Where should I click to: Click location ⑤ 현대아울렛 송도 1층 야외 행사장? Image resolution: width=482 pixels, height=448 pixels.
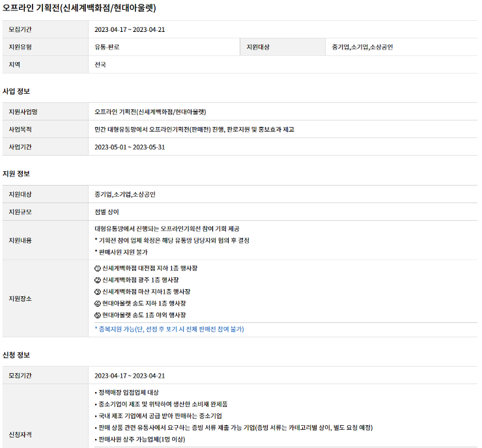140,315
